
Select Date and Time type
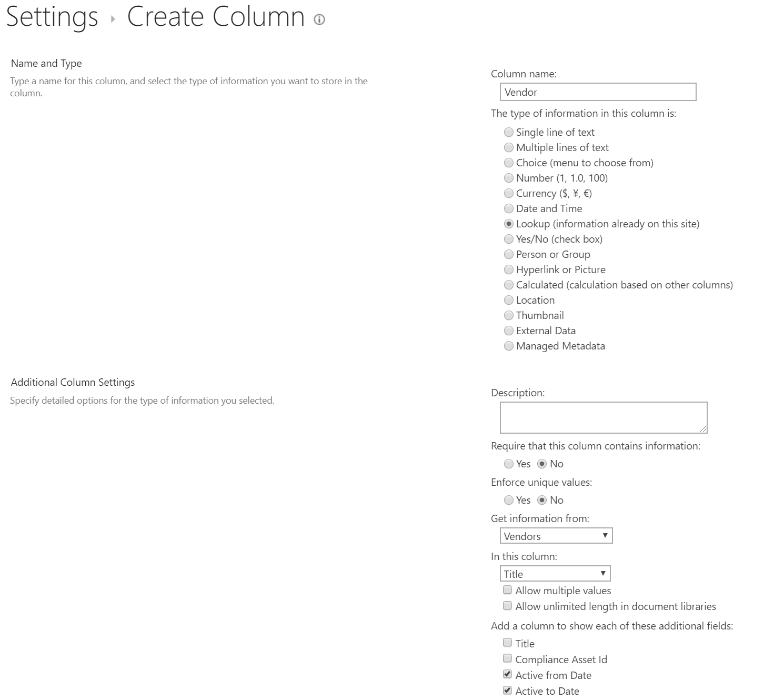508,208
